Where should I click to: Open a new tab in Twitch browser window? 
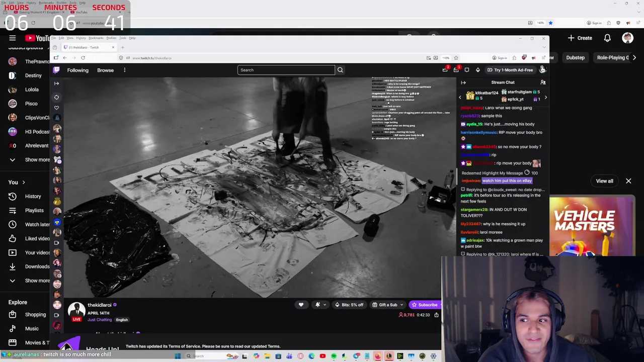coord(122,47)
